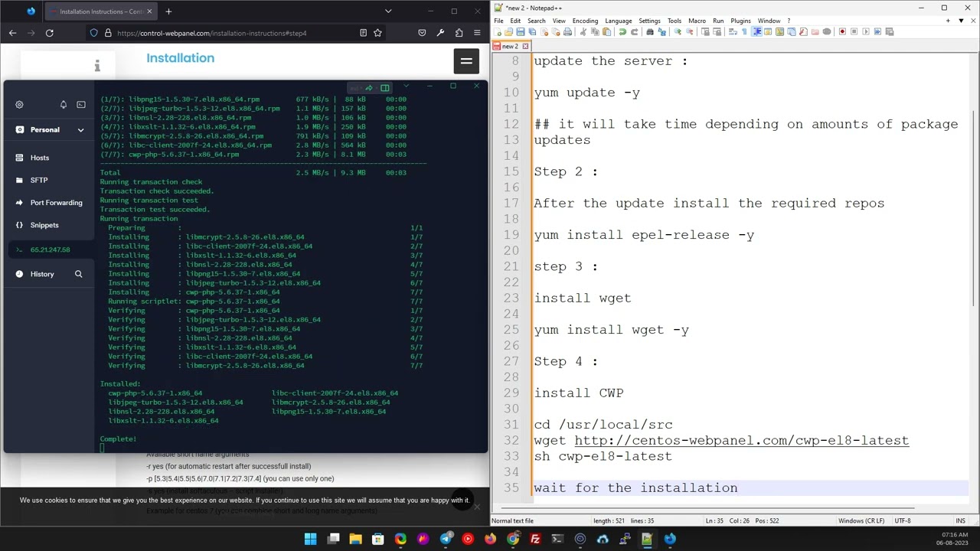
Task: Open Snippets in termius sidebar
Action: tap(46, 225)
